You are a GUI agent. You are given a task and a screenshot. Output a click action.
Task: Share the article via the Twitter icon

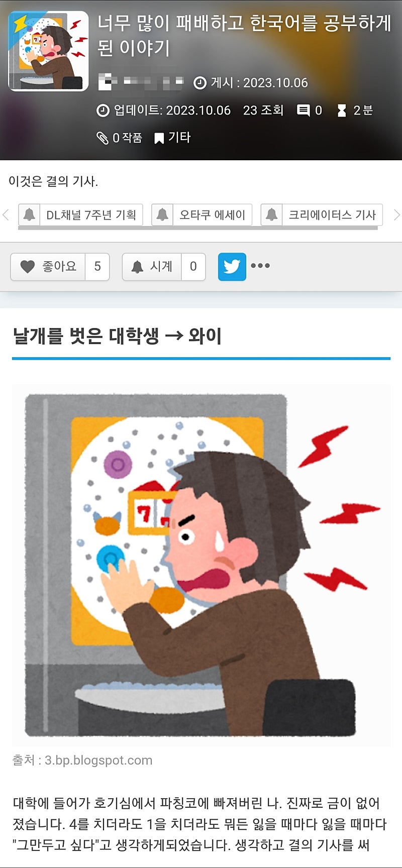coord(232,266)
